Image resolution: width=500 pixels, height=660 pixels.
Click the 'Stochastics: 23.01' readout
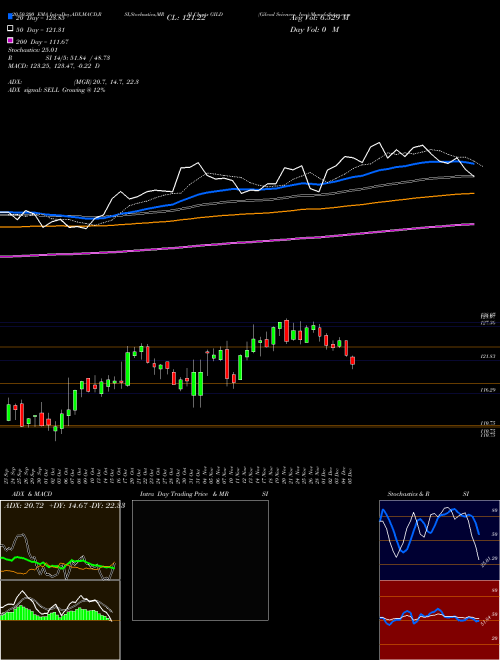coord(33,50)
